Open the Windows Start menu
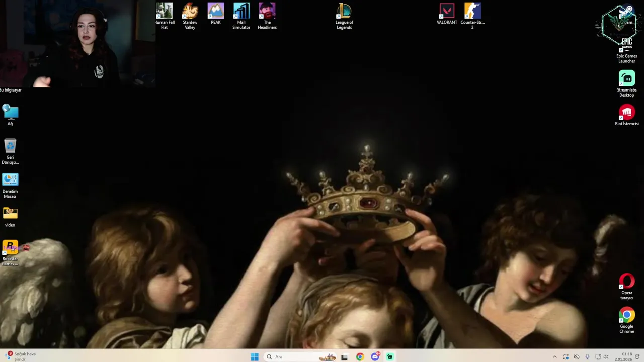Viewport: 644px width, 362px height. click(x=255, y=357)
